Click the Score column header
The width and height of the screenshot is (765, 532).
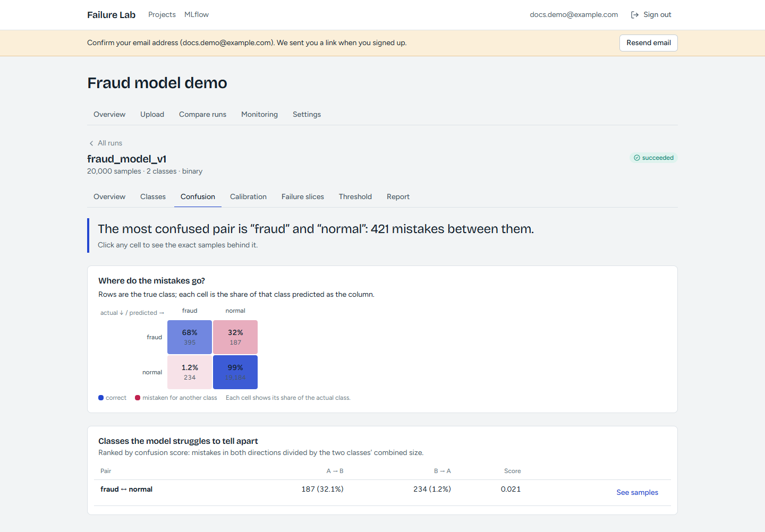pos(512,471)
